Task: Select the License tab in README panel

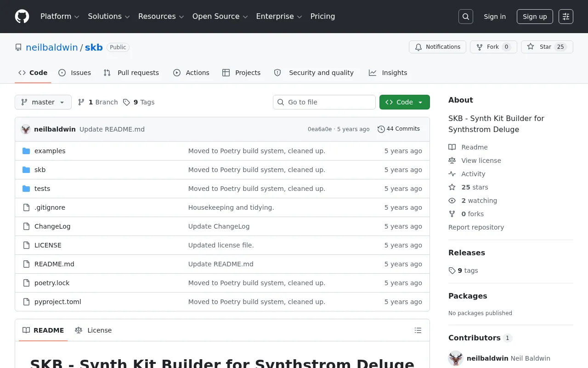Action: (x=93, y=330)
